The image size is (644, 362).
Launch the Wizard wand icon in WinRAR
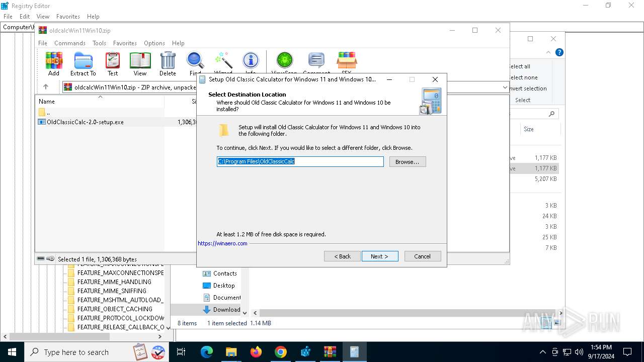tap(223, 61)
